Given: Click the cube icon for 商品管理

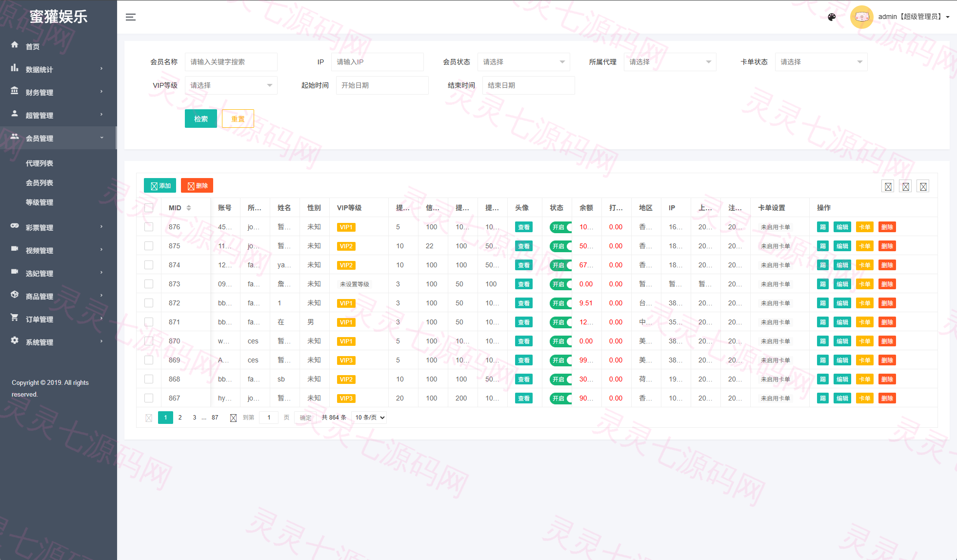Looking at the screenshot, I should [15, 295].
